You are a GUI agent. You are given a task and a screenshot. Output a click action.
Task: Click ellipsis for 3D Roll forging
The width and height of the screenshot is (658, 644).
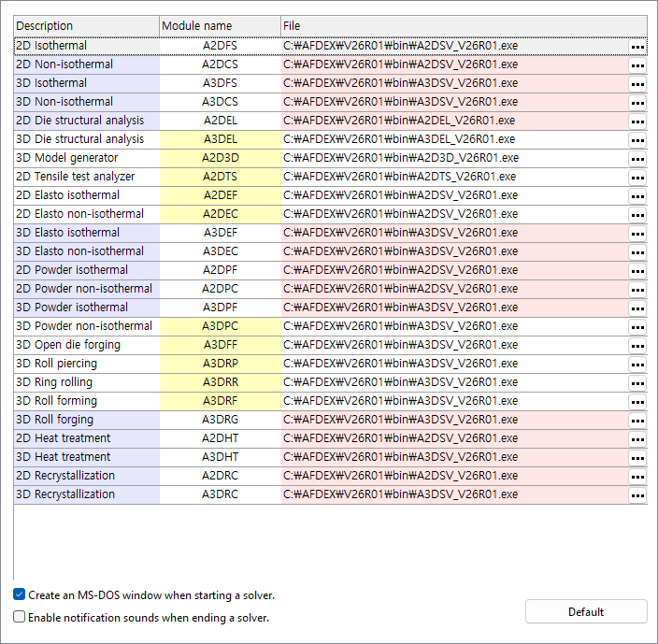pyautogui.click(x=637, y=420)
